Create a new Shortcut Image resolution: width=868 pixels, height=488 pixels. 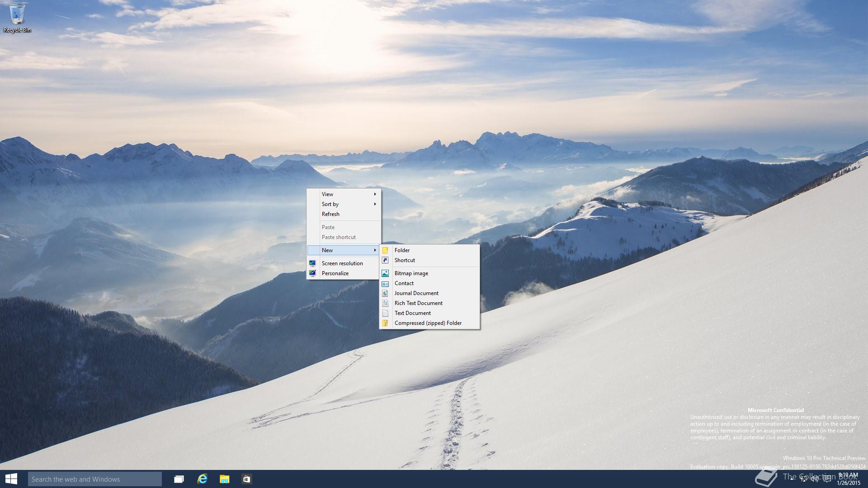429,260
